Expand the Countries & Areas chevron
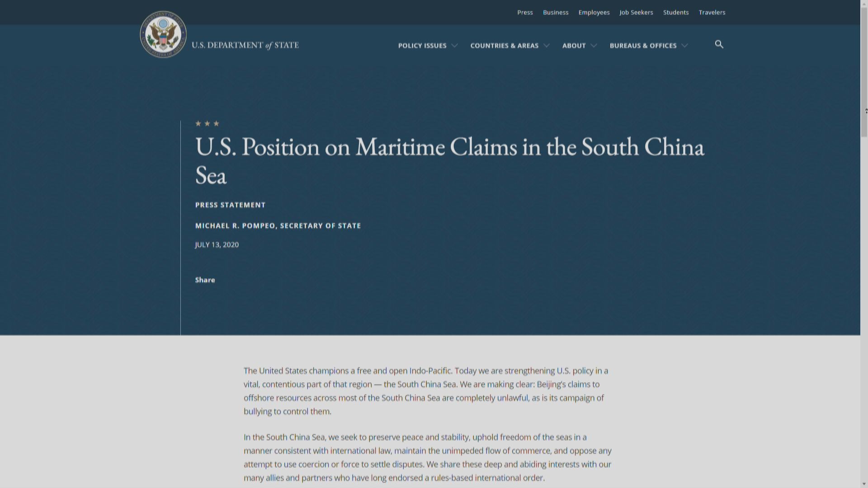 pos(546,46)
